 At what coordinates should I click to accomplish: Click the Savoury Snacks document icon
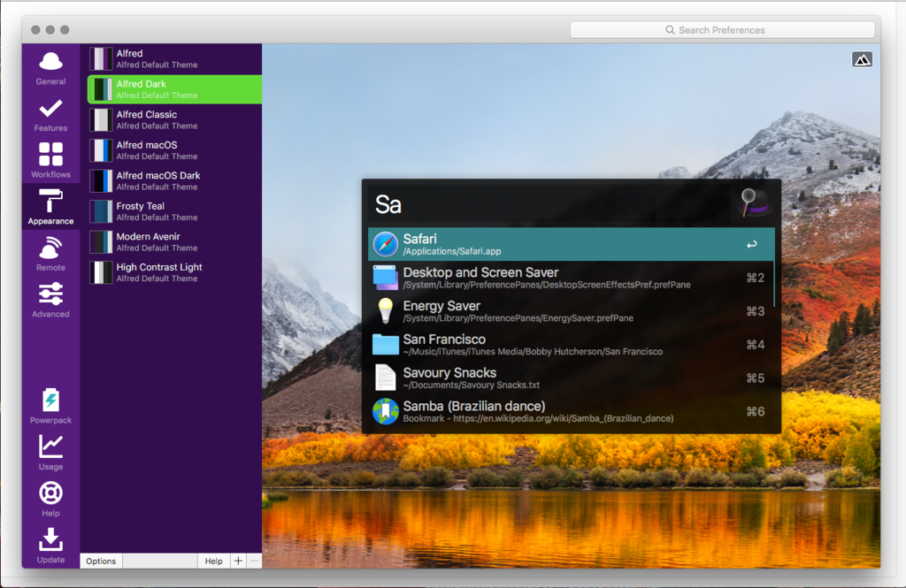tap(386, 378)
